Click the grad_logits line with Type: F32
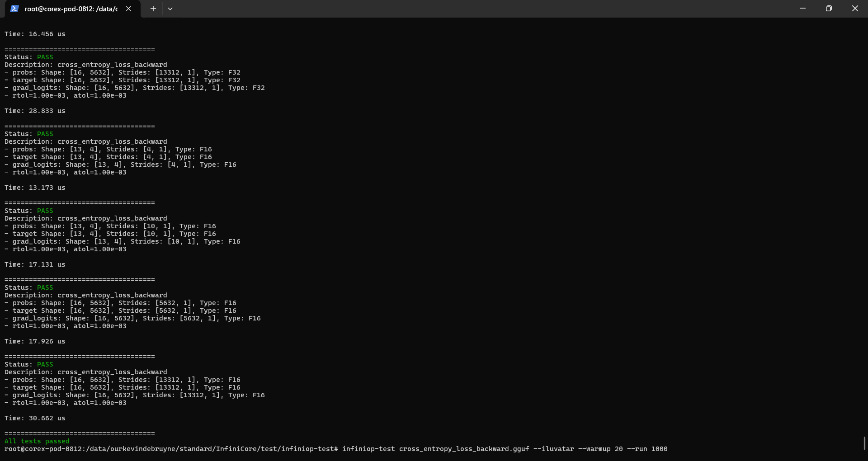This screenshot has width=868, height=461. (x=135, y=88)
